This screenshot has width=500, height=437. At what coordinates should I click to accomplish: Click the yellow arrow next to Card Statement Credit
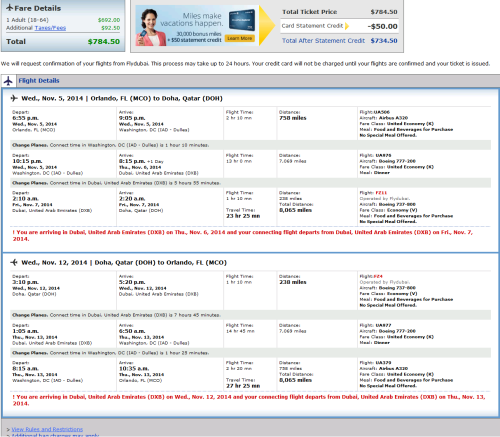tap(347, 26)
